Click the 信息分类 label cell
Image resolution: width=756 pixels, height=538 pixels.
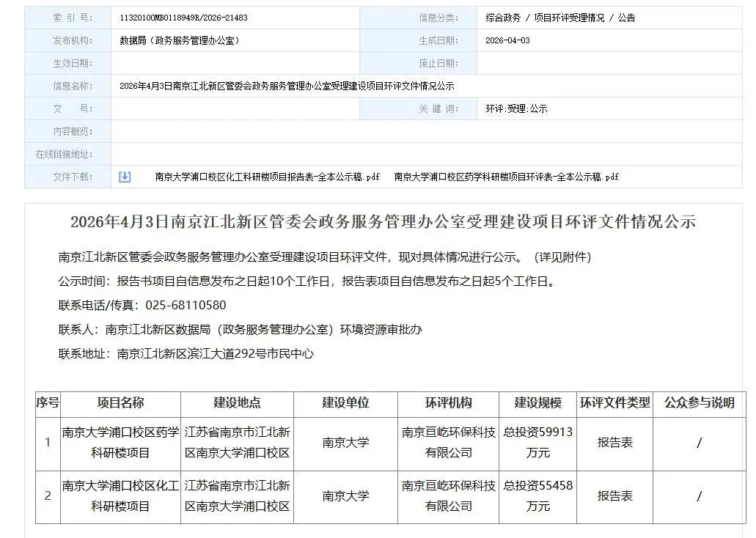(x=419, y=18)
